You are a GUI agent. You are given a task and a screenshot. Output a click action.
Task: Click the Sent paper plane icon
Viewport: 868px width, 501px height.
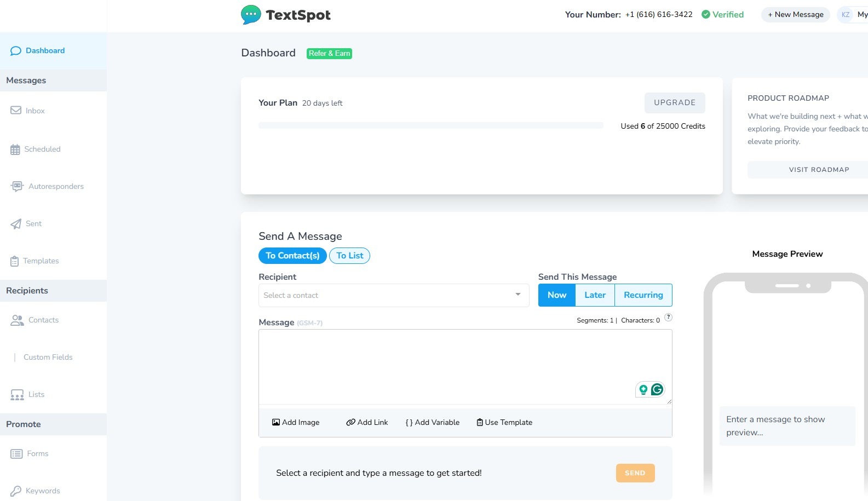[x=16, y=224]
